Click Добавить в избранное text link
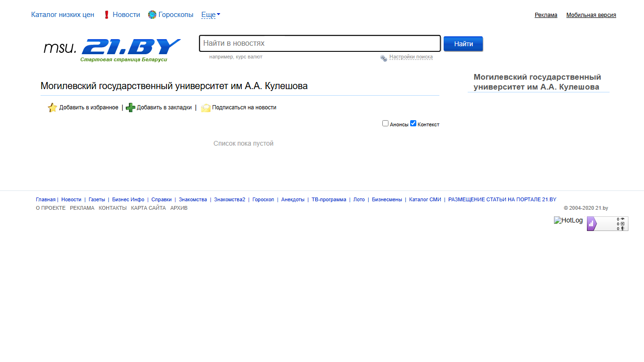This screenshot has height=362, width=644. (x=89, y=107)
